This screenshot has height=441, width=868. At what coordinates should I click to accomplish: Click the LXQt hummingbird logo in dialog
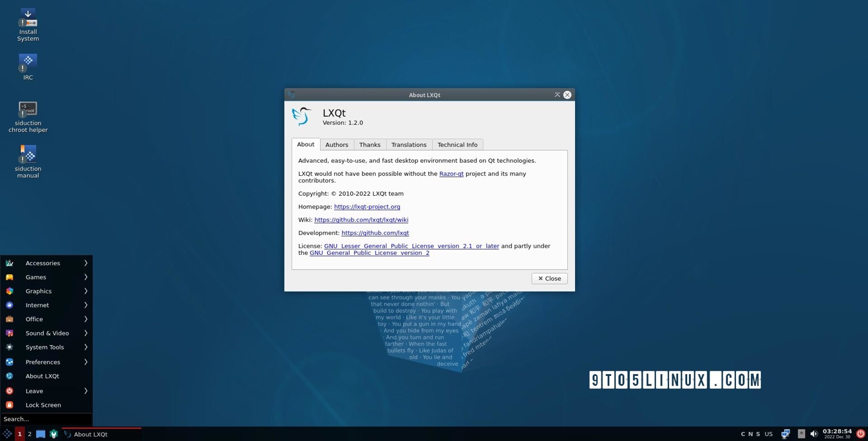click(302, 116)
